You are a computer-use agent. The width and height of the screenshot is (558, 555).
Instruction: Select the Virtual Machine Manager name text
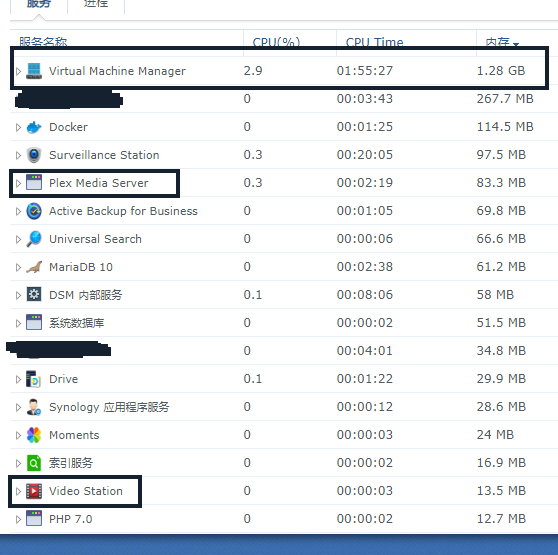click(x=117, y=71)
